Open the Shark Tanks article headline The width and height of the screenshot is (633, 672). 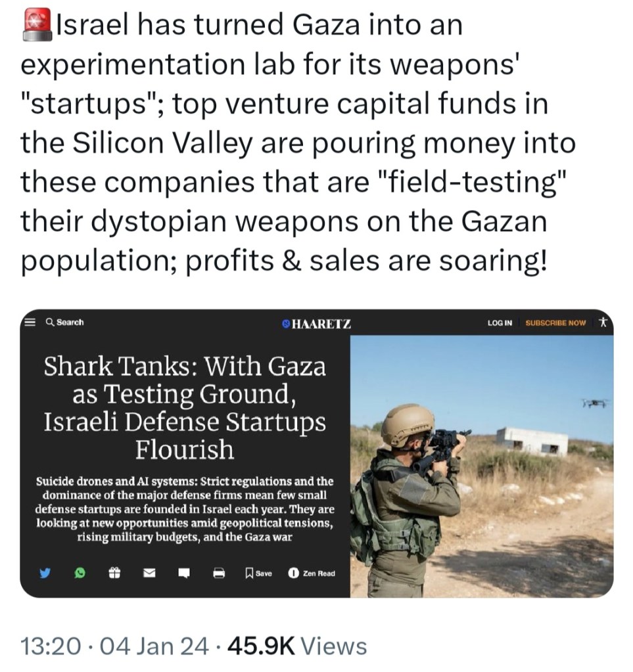coord(185,408)
